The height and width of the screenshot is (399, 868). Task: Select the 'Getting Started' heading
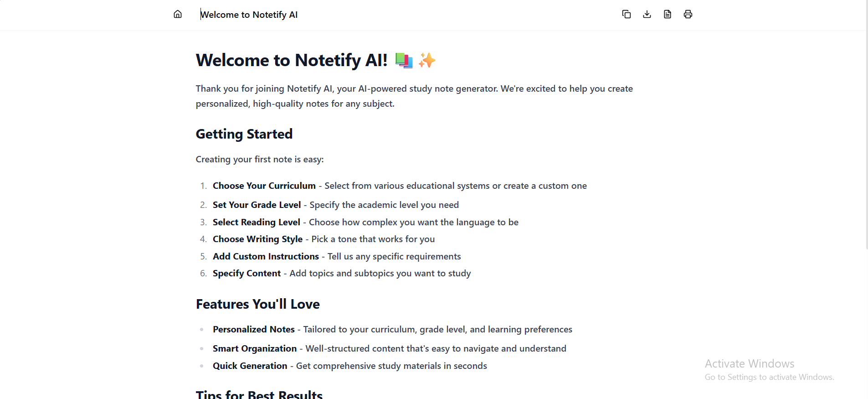click(x=244, y=134)
